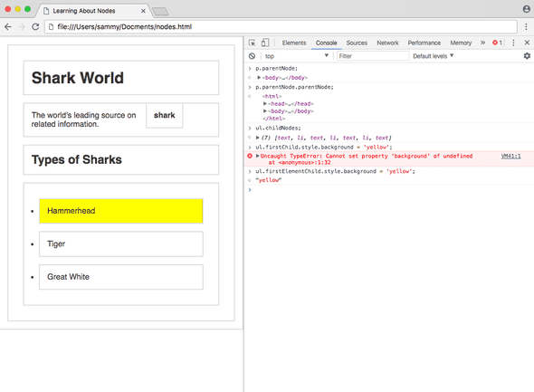Image resolution: width=534 pixels, height=392 pixels.
Task: Click the red error count indicator
Action: pyautogui.click(x=497, y=43)
